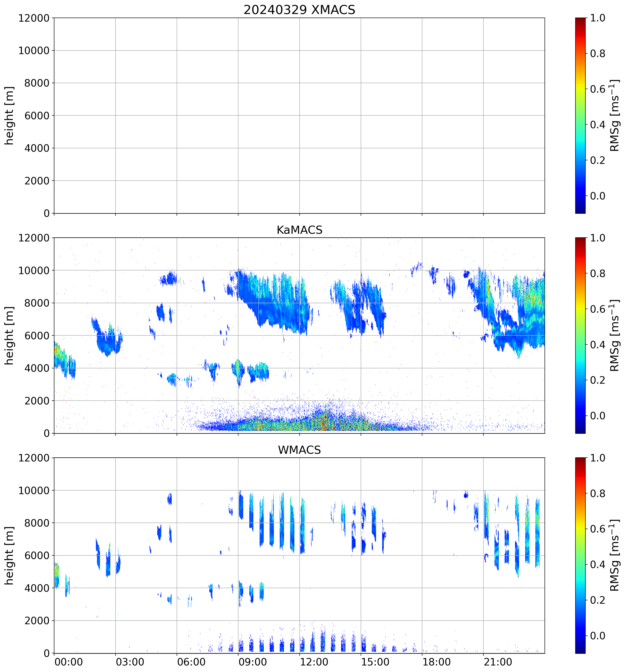The height and width of the screenshot is (672, 626).
Task: Click the XMACS height axis label
Action: click(x=9, y=115)
